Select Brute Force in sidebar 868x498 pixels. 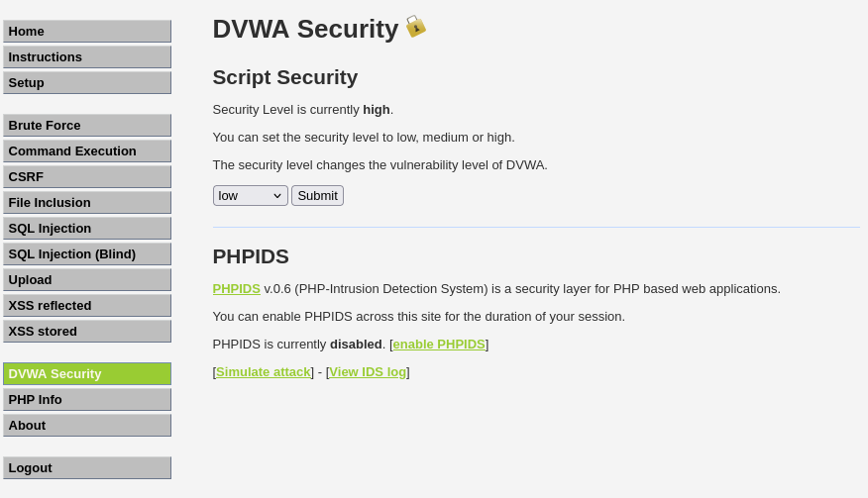(87, 125)
